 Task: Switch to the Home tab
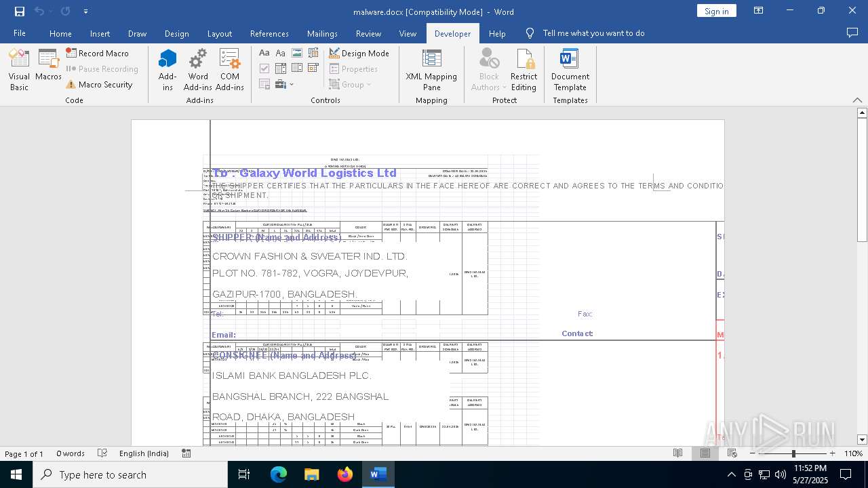[60, 33]
